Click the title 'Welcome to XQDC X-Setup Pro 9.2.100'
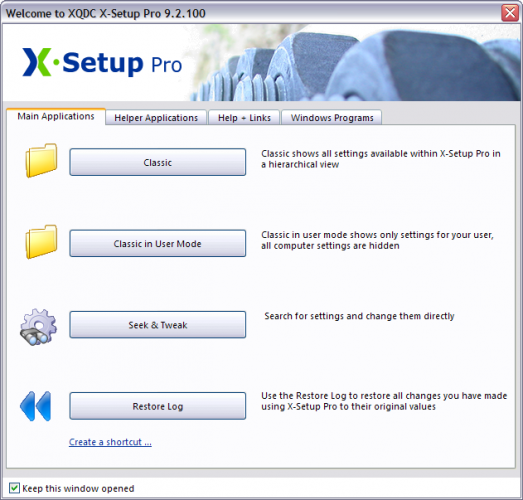Viewport: 523px width, 500px height. pyautogui.click(x=105, y=13)
